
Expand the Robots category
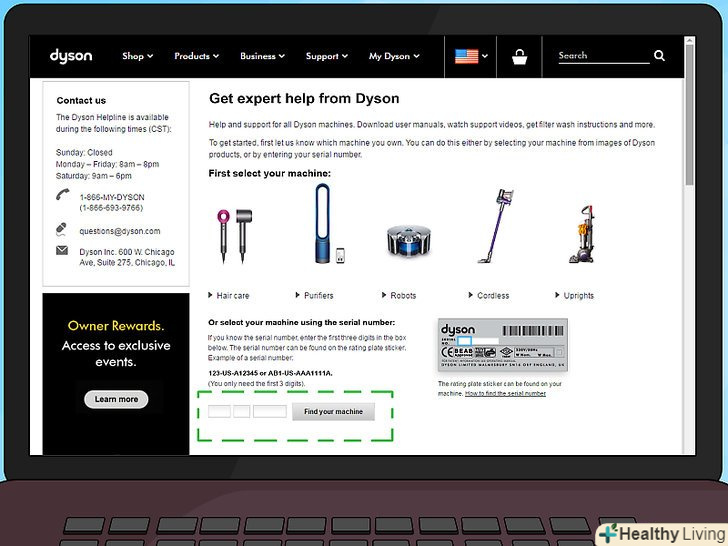(x=399, y=295)
